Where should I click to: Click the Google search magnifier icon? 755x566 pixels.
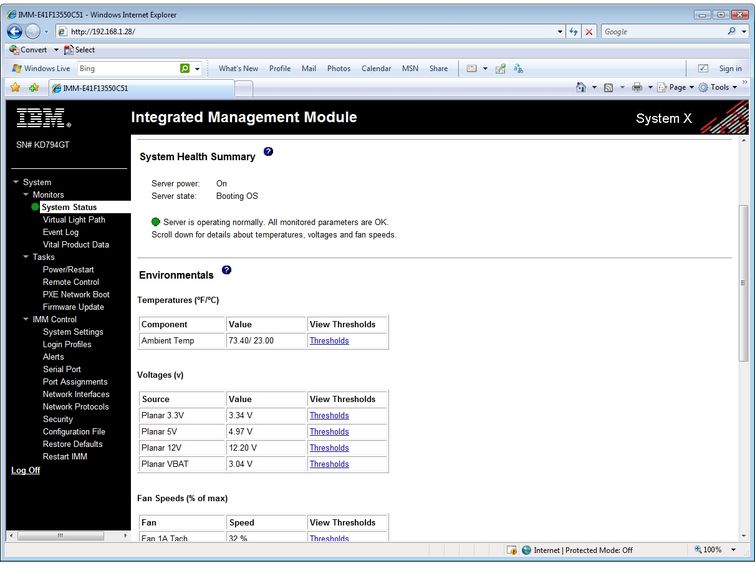pyautogui.click(x=730, y=32)
